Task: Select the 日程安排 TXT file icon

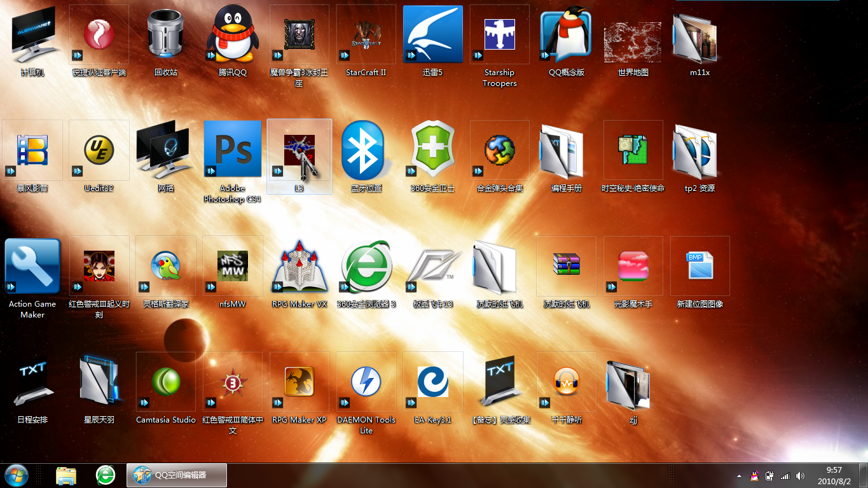Action: tap(32, 382)
